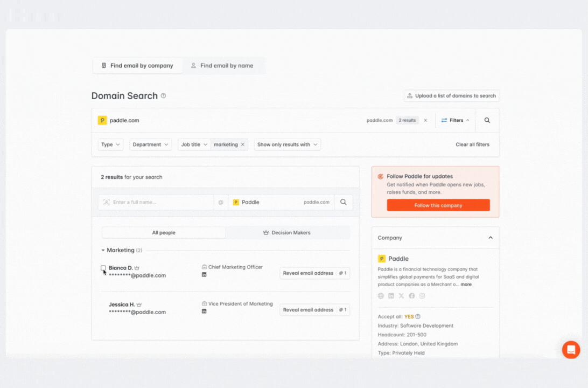The height and width of the screenshot is (388, 588).
Task: Click the Accept all help question icon
Action: (x=418, y=317)
